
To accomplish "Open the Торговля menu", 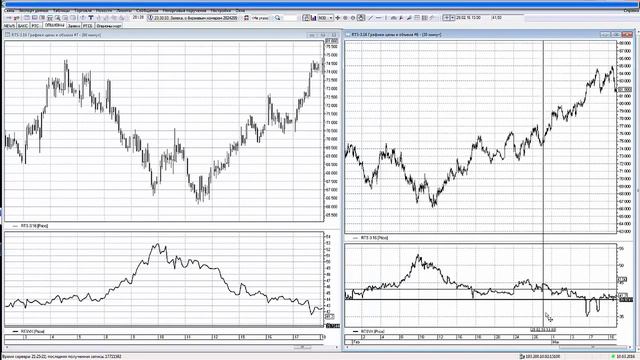I will tap(83, 10).
